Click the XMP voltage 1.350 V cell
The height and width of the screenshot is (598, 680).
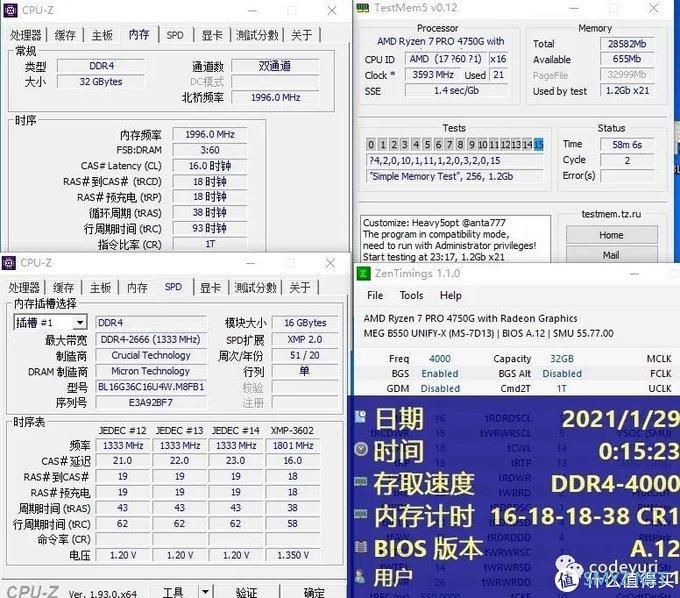pos(293,555)
